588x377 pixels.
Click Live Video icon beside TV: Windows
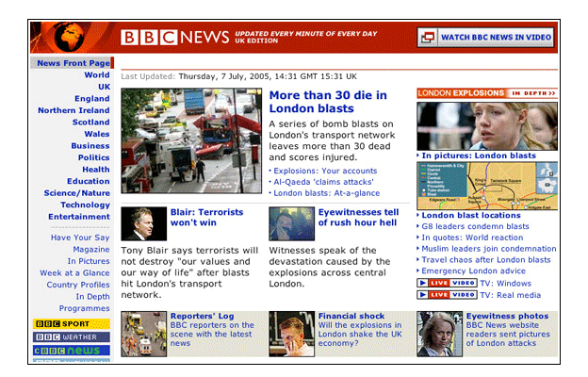pos(447,283)
